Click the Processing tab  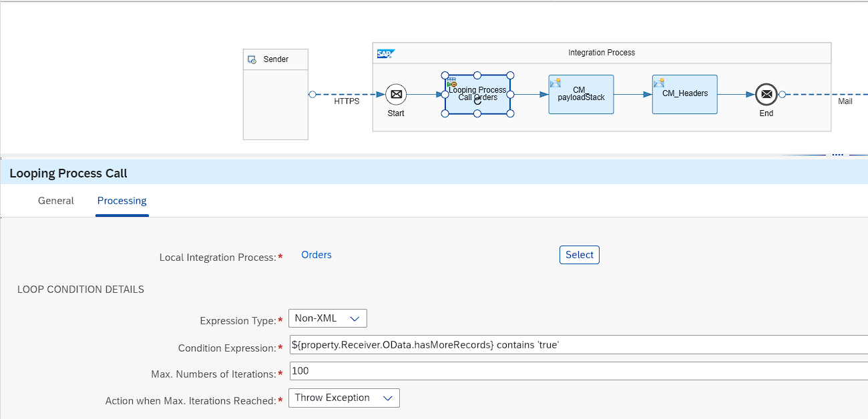click(x=122, y=200)
